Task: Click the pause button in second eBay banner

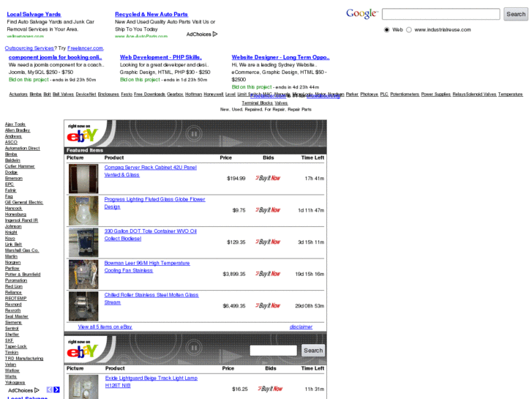Action: coord(194,348)
